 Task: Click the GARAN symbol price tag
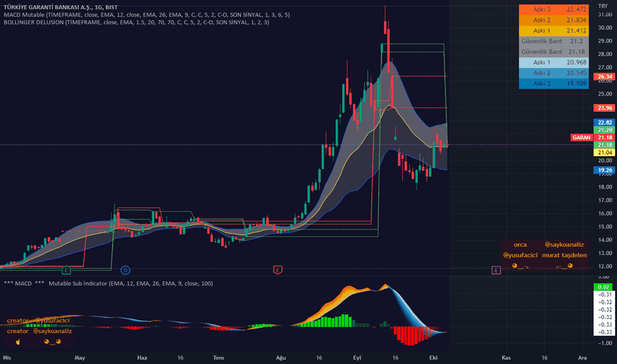(x=581, y=138)
